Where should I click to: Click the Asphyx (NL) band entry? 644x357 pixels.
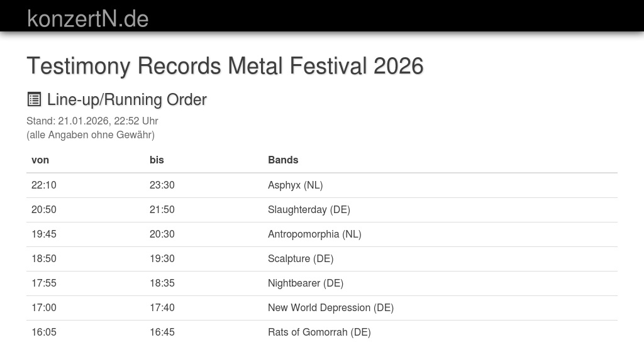[x=295, y=185]
